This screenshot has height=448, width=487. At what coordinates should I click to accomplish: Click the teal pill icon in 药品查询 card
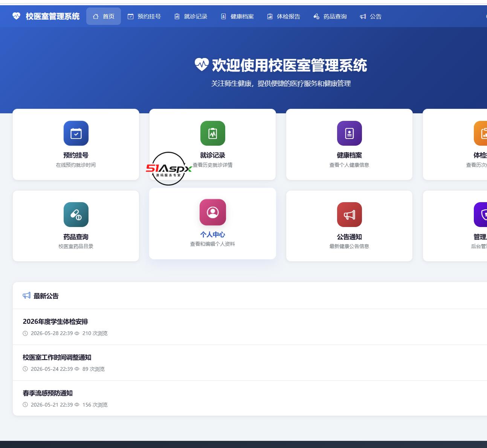coord(76,215)
